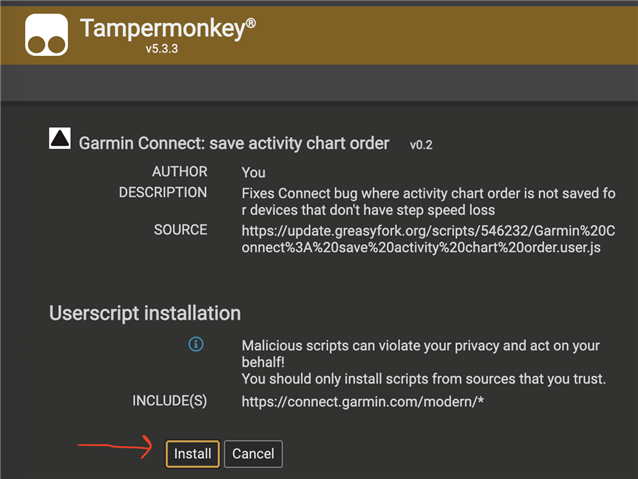Click the description text about Connect bug

click(428, 201)
